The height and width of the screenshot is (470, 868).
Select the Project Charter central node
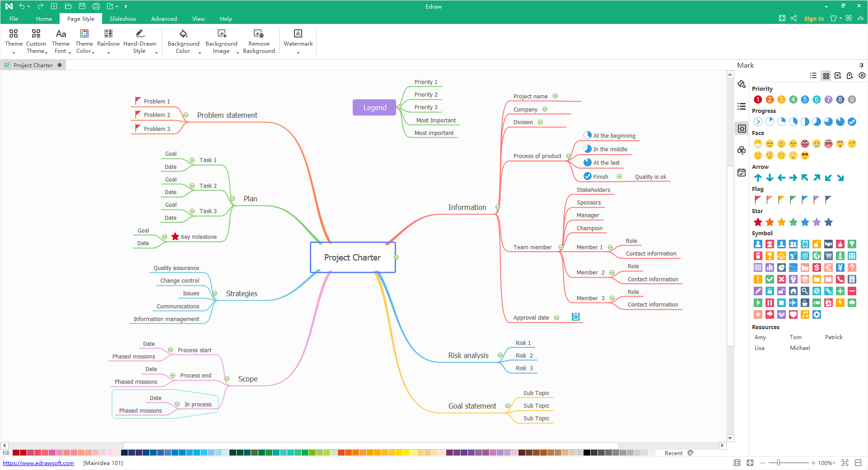coord(353,257)
